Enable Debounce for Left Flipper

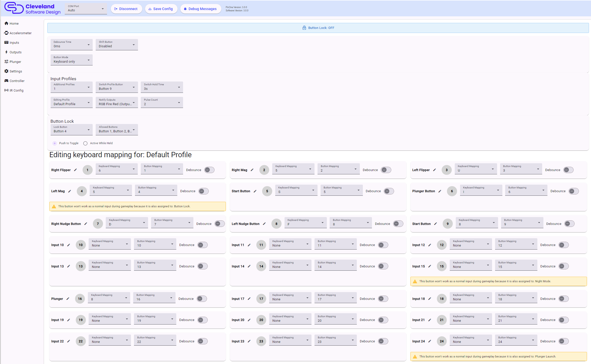[568, 170]
